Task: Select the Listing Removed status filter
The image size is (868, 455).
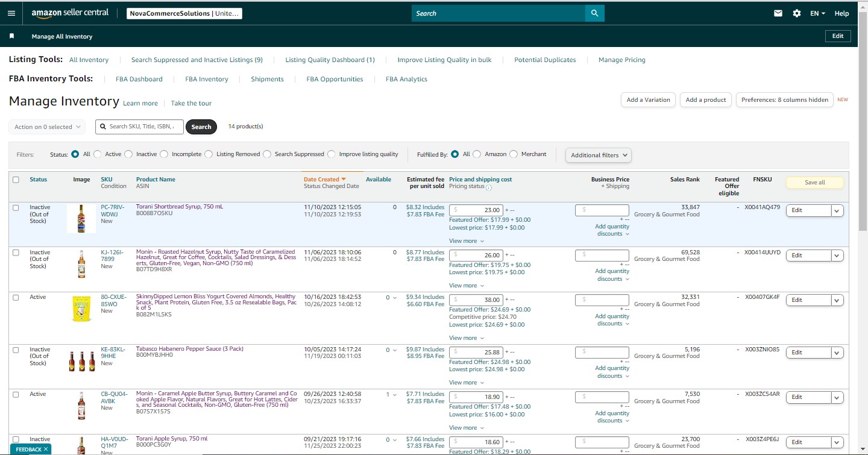Action: [209, 154]
